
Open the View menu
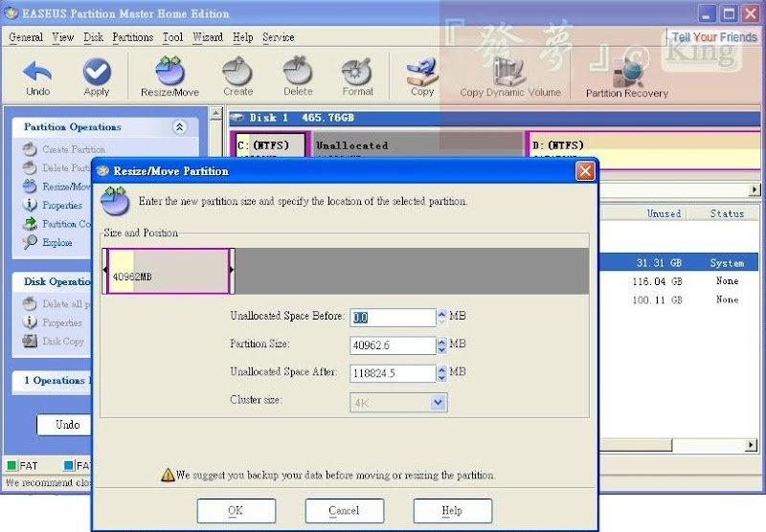click(x=63, y=37)
